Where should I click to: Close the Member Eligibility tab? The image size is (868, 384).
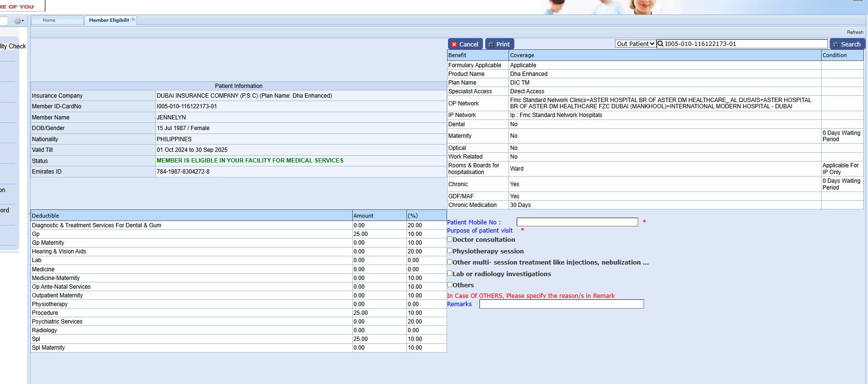point(133,19)
